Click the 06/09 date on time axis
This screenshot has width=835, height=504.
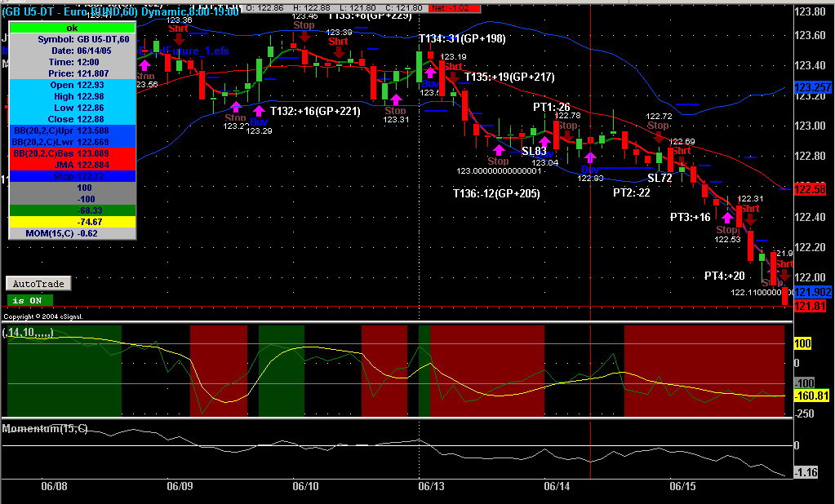click(x=180, y=486)
